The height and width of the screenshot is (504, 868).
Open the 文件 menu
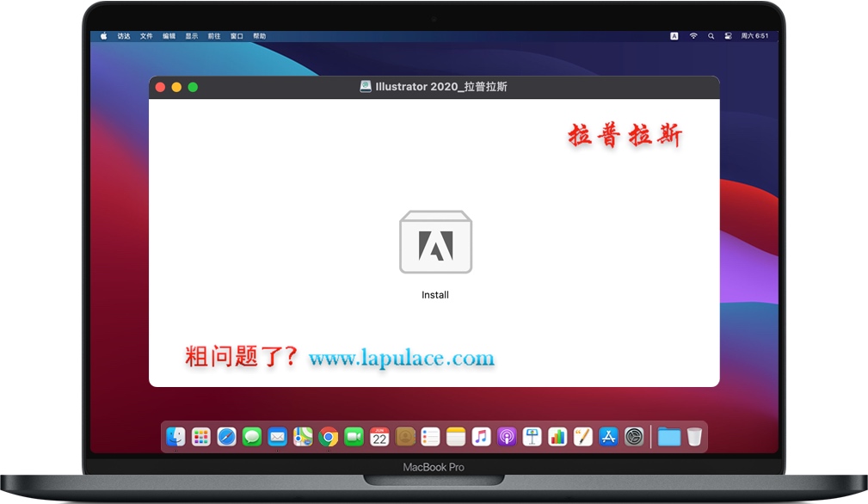tap(145, 35)
